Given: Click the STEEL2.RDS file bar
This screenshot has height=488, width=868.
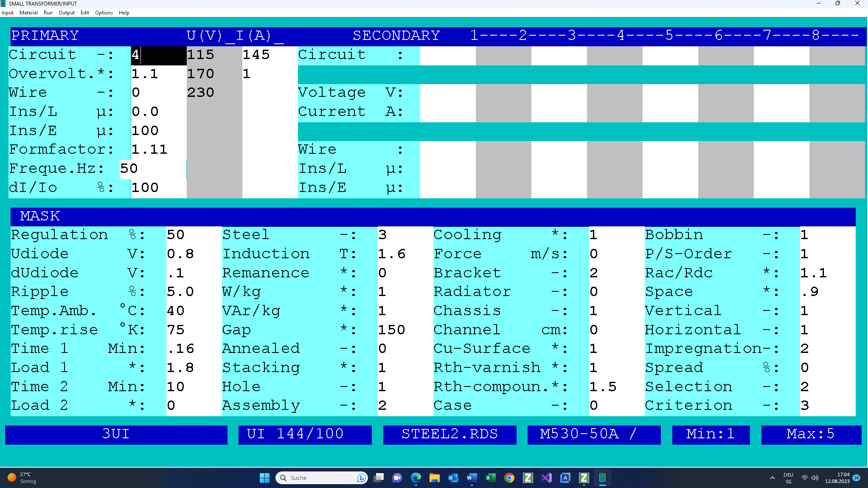Looking at the screenshot, I should point(450,435).
